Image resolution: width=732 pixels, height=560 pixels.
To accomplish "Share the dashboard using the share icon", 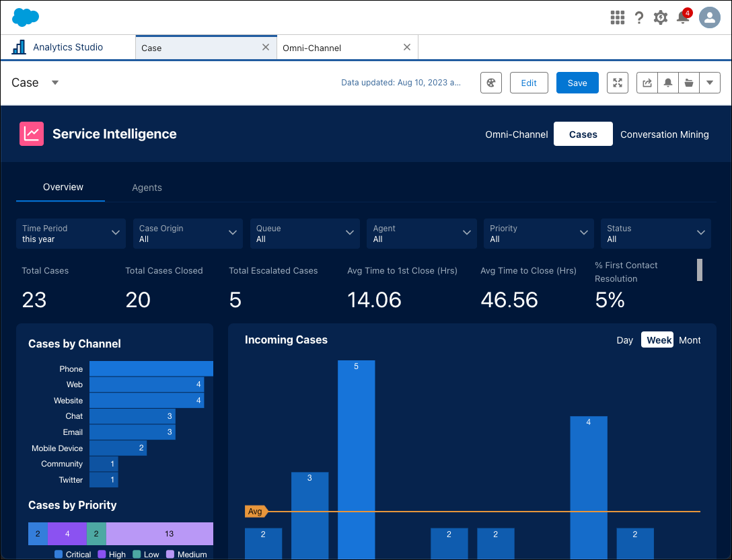I will coord(647,82).
